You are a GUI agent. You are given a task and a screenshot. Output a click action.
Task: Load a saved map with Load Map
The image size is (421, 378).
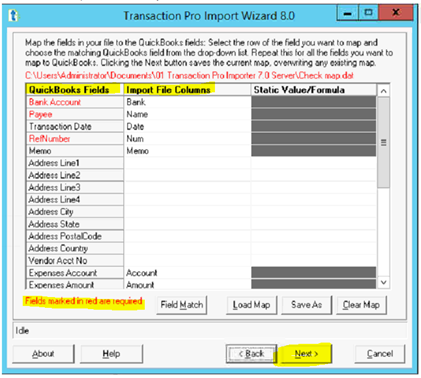click(252, 305)
